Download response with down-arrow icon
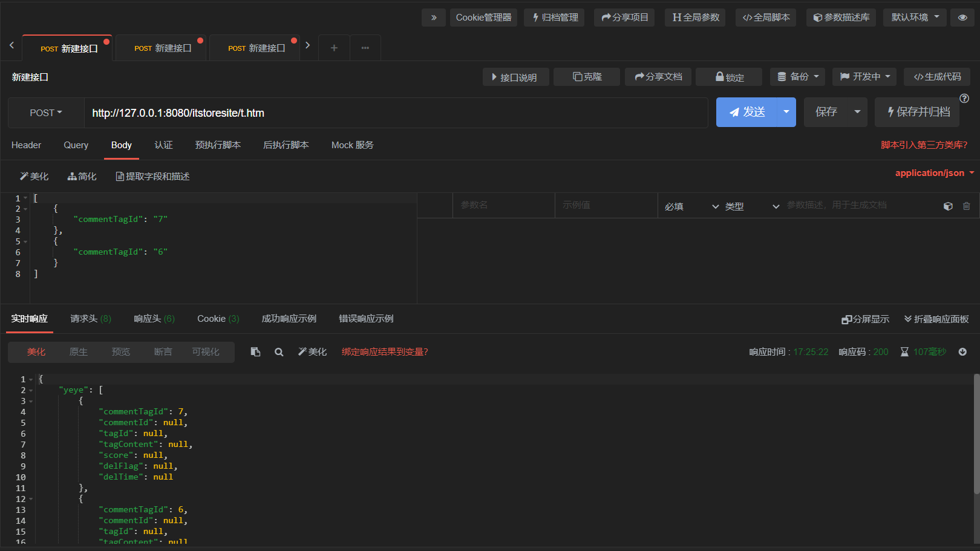Screen dimensions: 980x551 click(962, 352)
